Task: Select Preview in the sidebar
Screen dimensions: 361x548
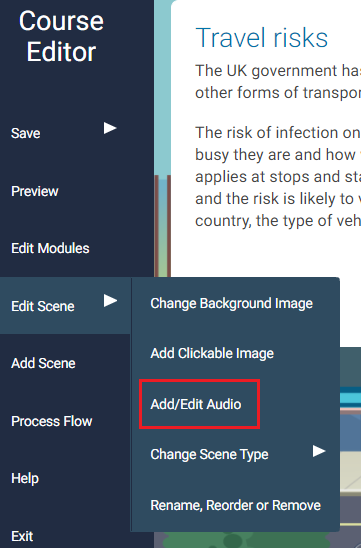Action: click(35, 191)
